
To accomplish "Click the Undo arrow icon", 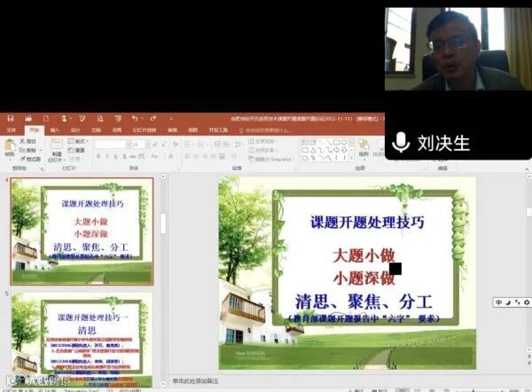I will 135,118.
